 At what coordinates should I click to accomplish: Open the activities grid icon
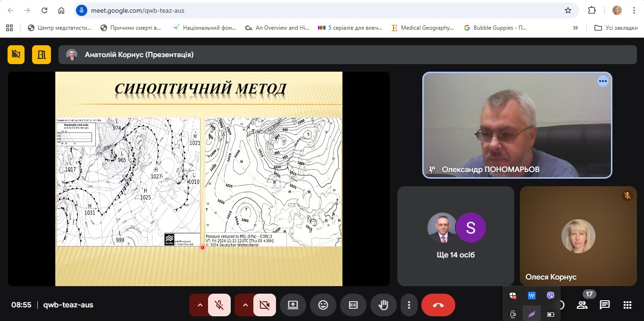(627, 305)
